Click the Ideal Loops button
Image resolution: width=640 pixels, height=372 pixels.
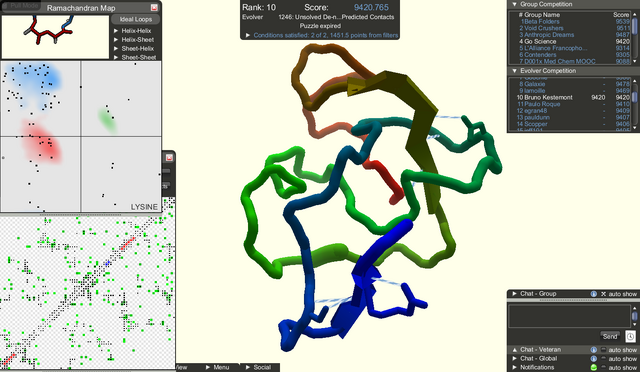[x=136, y=19]
